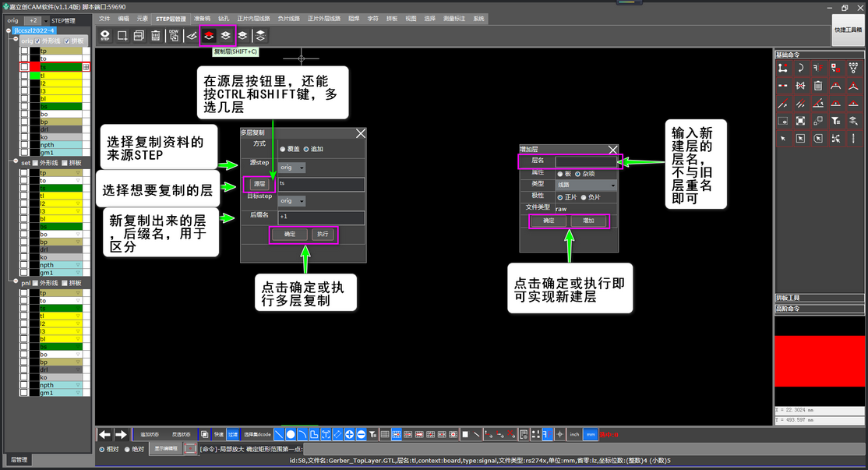This screenshot has height=470, width=868.
Task: Click the 显示编辑框 button
Action: pos(166,448)
